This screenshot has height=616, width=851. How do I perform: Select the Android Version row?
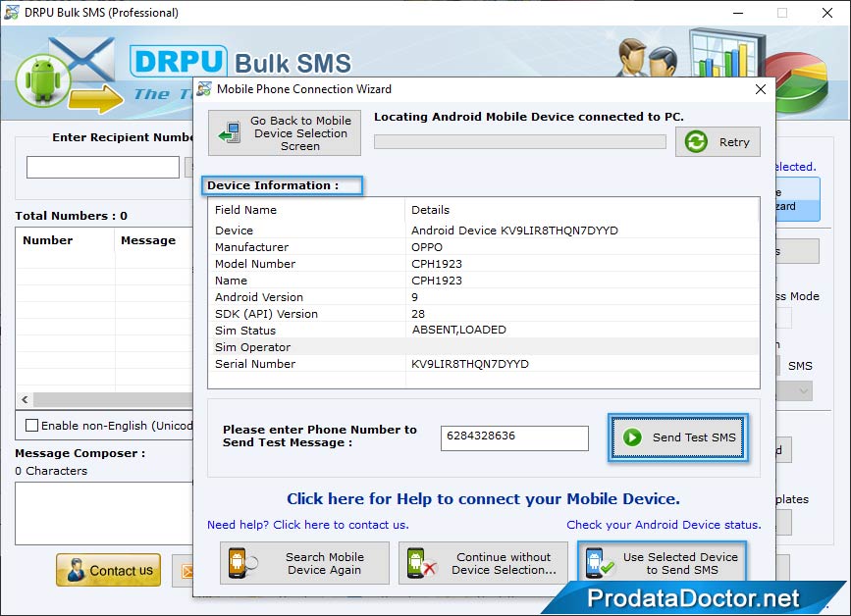coord(483,297)
